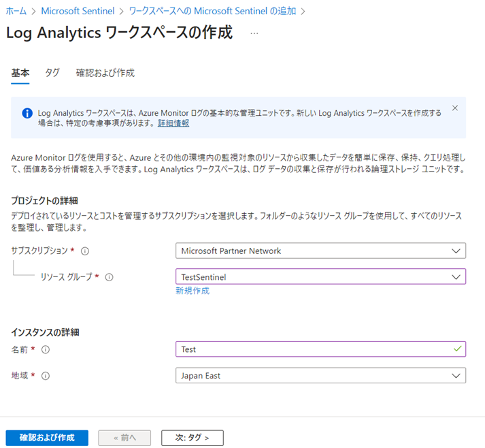
Task: Dismiss the info banner with X
Action: click(455, 108)
